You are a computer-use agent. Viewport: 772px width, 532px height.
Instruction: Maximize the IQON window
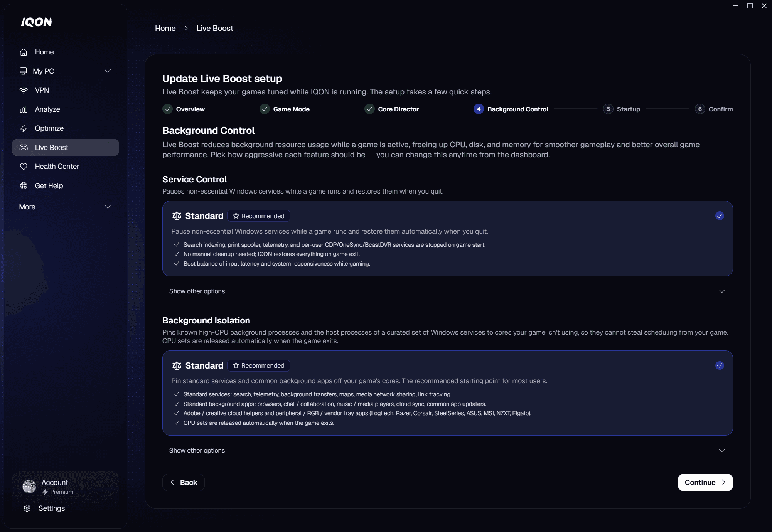pyautogui.click(x=750, y=6)
